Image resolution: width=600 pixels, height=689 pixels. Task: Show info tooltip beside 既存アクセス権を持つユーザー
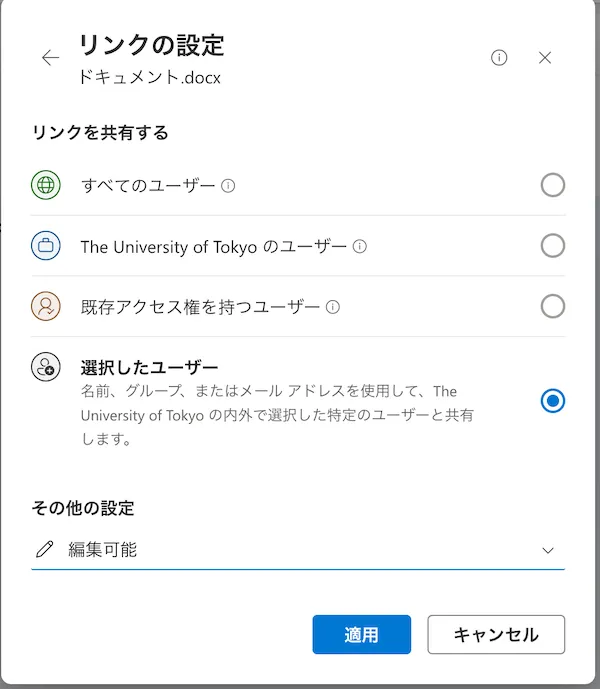(x=333, y=307)
